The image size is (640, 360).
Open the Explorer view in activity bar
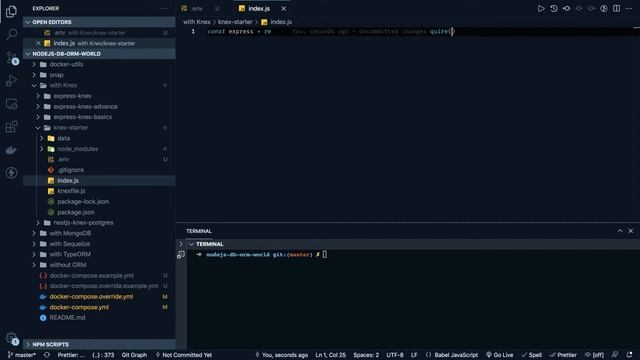pyautogui.click(x=11, y=11)
